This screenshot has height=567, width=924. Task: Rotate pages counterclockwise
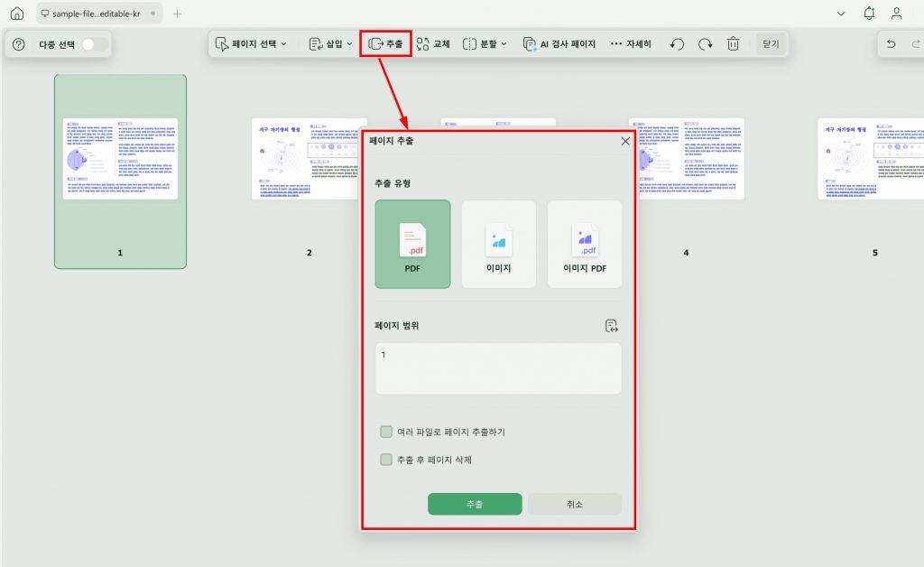677,44
